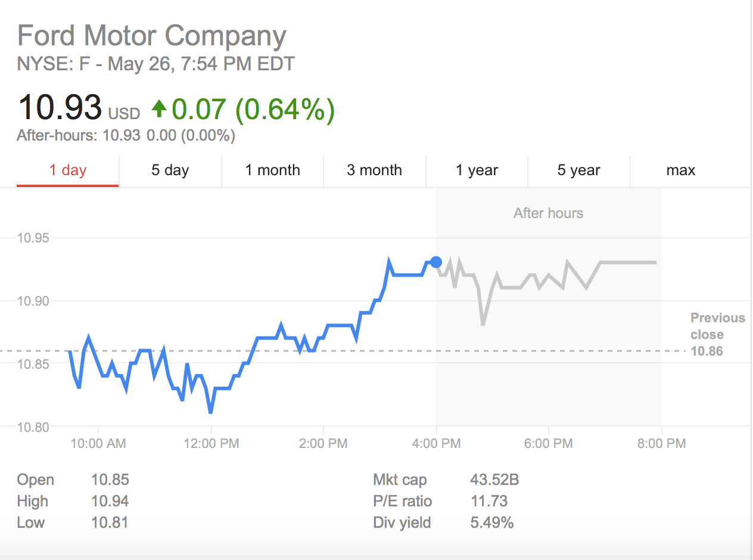
Task: Select the 1 year tab
Action: pyautogui.click(x=477, y=170)
